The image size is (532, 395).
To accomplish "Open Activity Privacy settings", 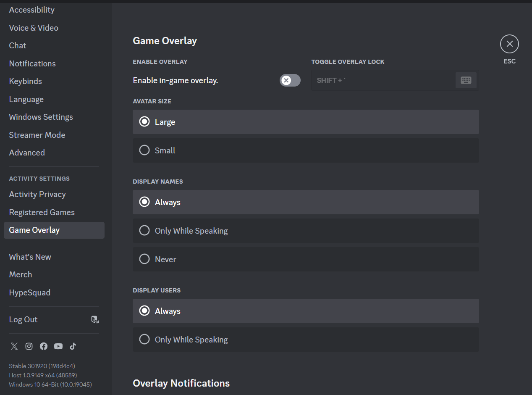I will tap(54, 194).
